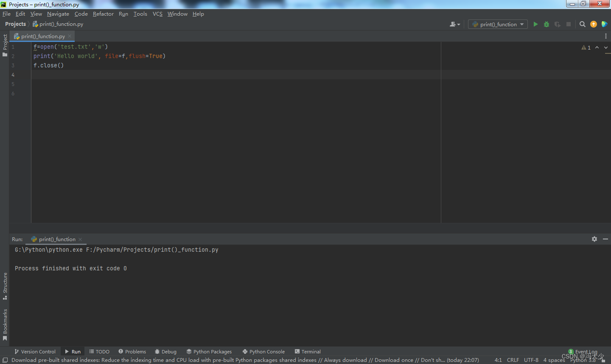Viewport: 611px width, 364px height.
Task: Open the Tools menu
Action: point(140,14)
